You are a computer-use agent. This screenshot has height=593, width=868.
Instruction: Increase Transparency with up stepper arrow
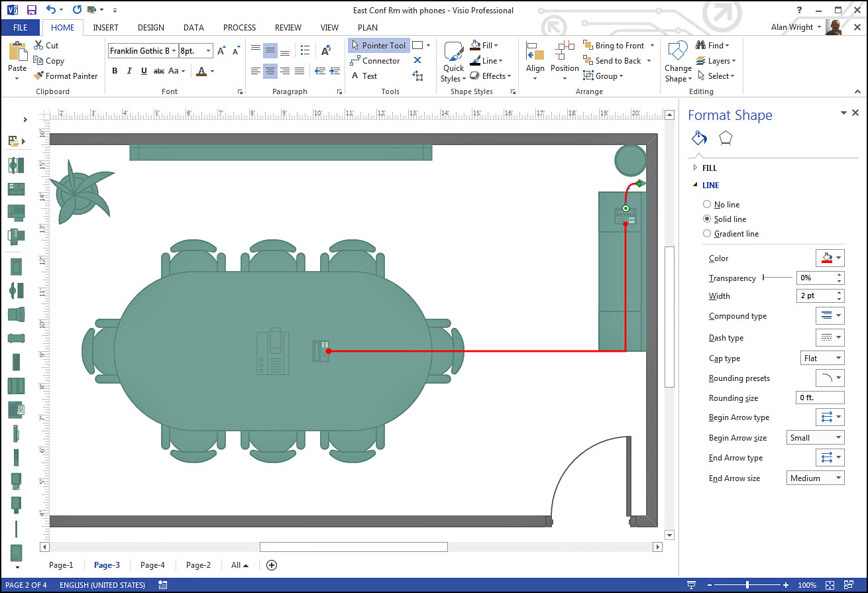point(840,275)
